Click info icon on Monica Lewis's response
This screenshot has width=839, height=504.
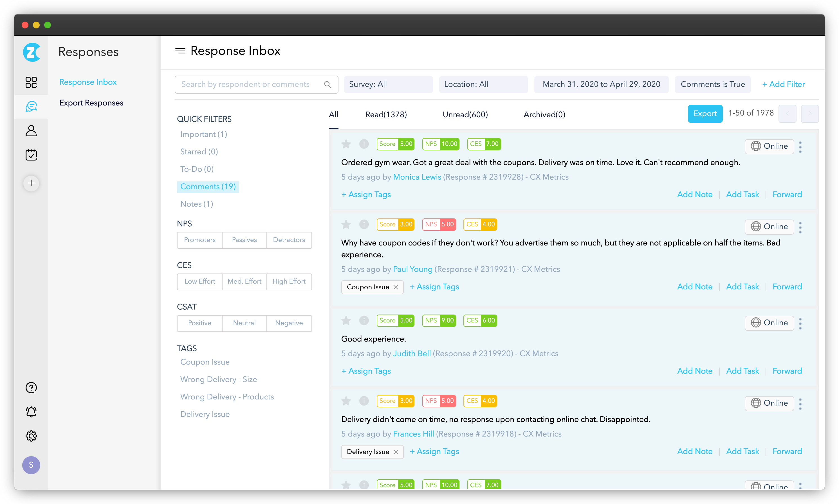coord(364,144)
